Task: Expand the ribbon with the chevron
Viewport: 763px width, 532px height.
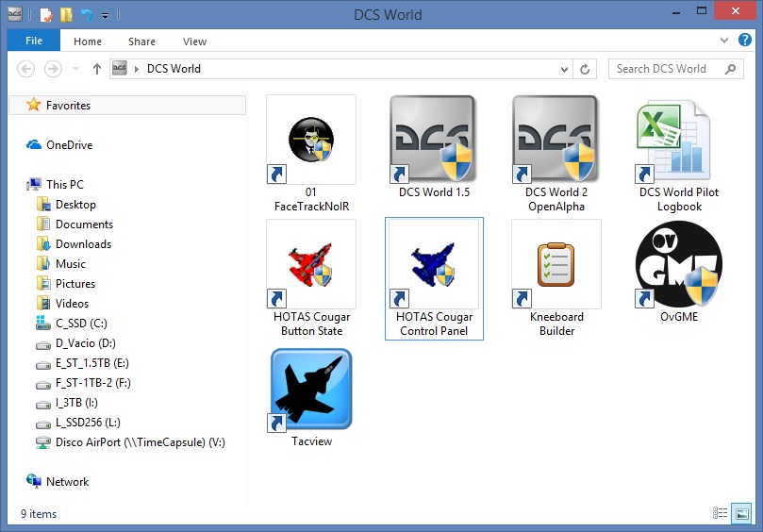Action: [724, 41]
